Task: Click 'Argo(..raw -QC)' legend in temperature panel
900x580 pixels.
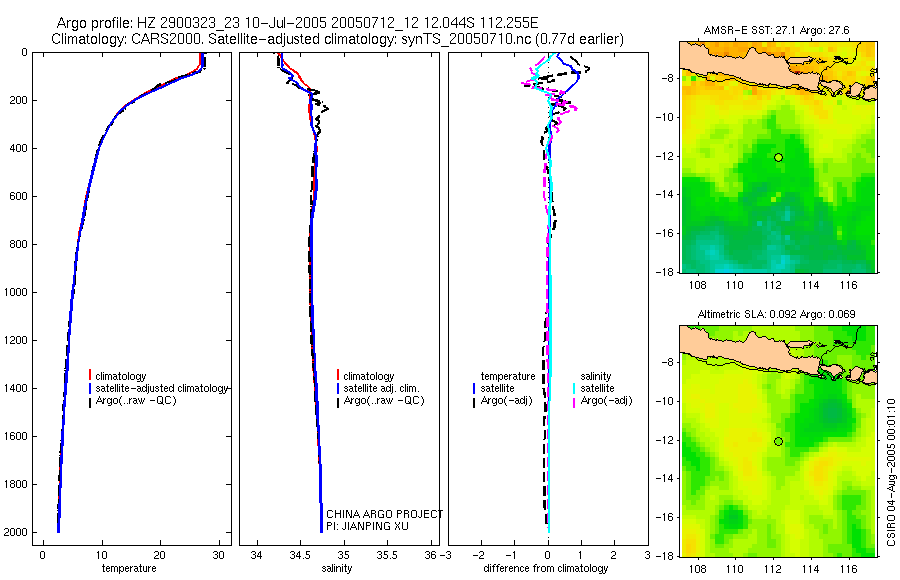Action: (135, 400)
